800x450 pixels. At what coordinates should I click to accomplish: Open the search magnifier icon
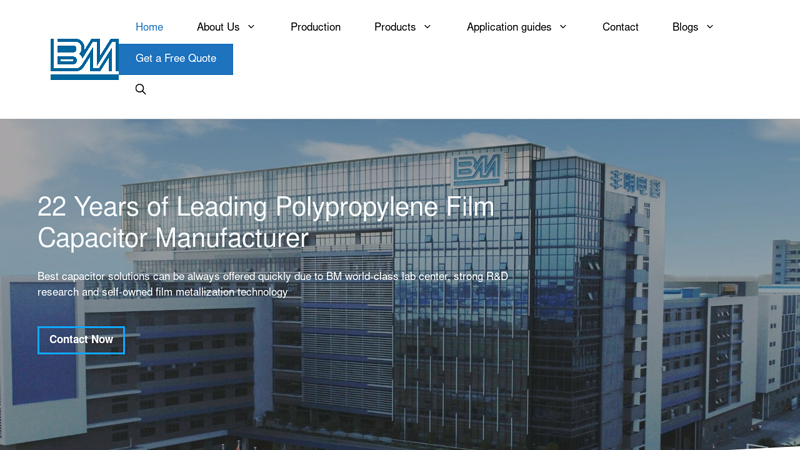coord(141,89)
